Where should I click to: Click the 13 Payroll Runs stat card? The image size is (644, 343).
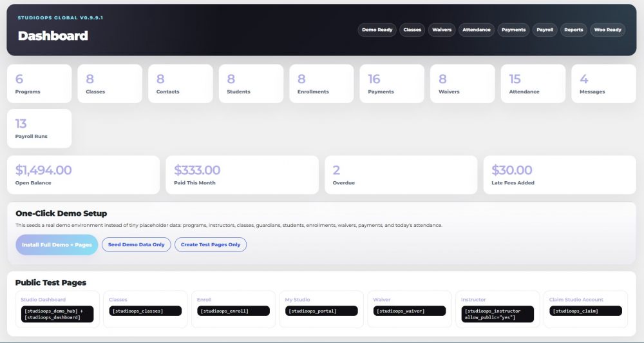39,128
